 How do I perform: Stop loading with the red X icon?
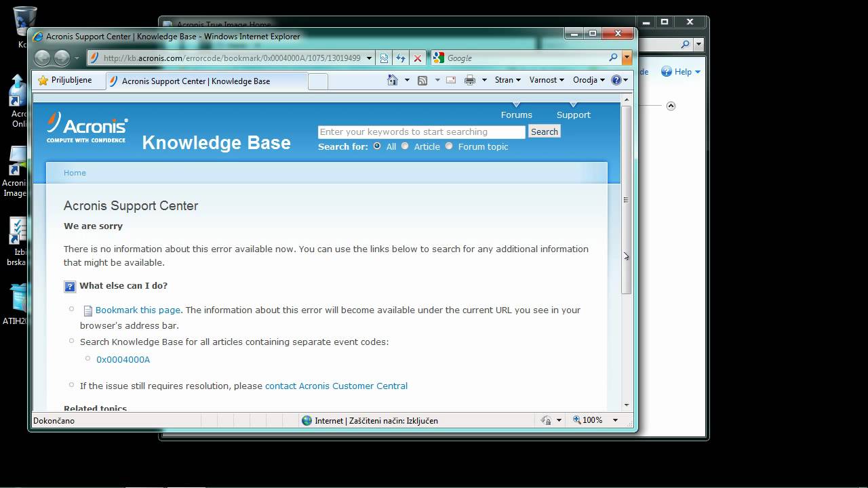pos(418,58)
